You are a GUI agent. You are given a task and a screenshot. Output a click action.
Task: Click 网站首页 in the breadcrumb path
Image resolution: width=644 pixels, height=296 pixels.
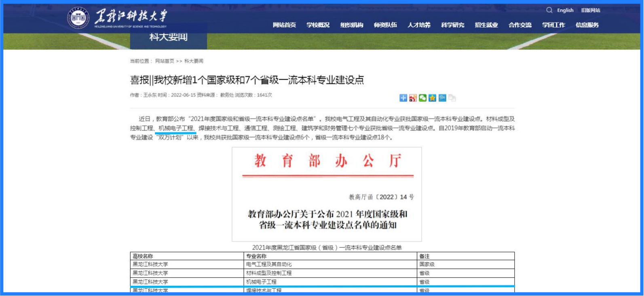[x=165, y=61]
